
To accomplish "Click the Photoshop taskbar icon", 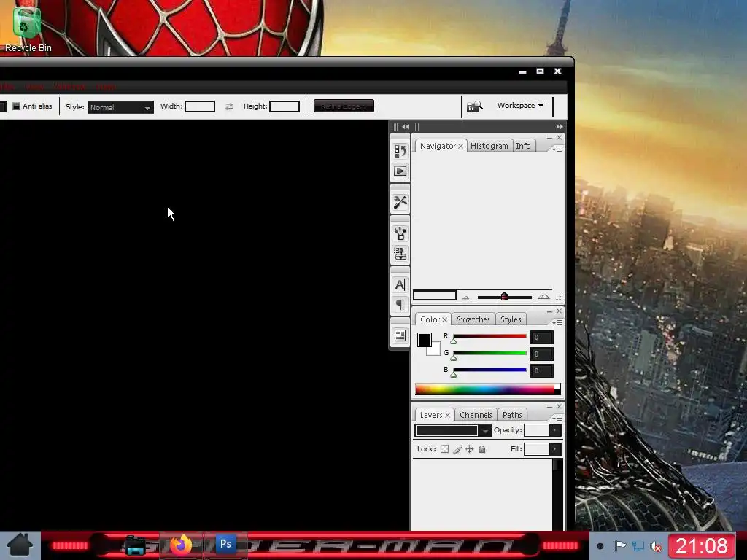I will pos(226,544).
